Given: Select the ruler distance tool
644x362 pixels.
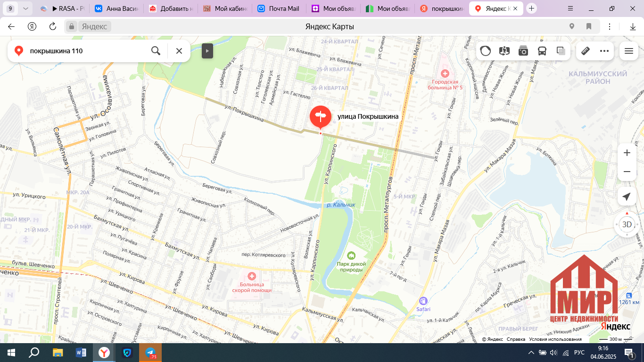Looking at the screenshot, I should pos(586,51).
